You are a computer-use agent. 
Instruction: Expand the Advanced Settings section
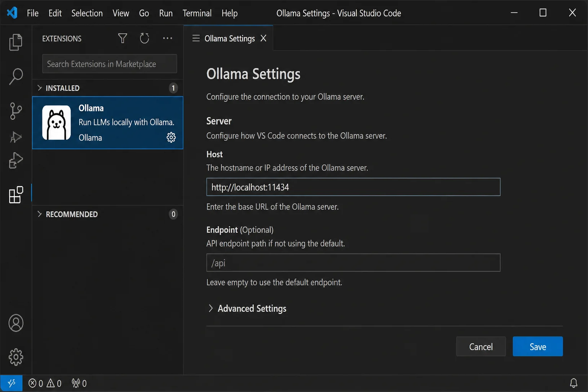pyautogui.click(x=247, y=309)
